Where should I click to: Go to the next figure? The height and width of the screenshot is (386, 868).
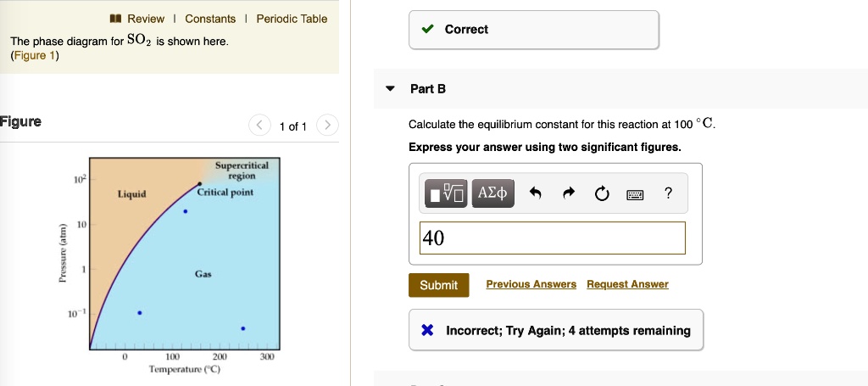click(x=326, y=126)
